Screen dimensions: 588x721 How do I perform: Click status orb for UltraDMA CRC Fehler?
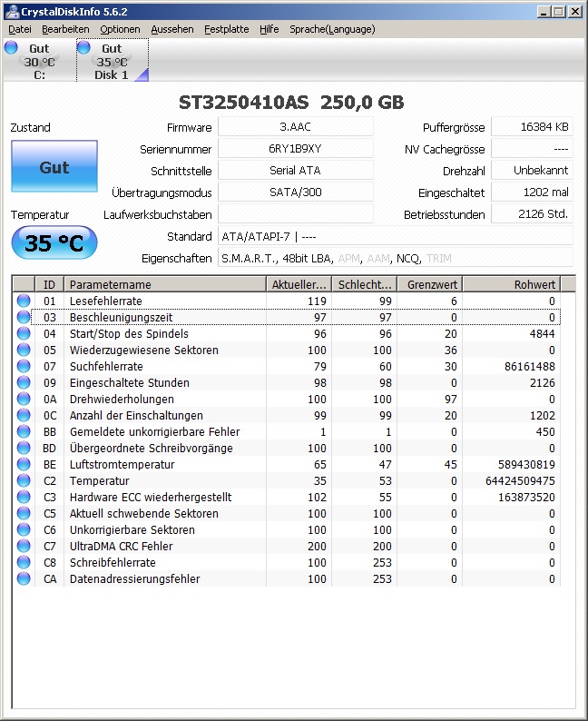pos(24,546)
